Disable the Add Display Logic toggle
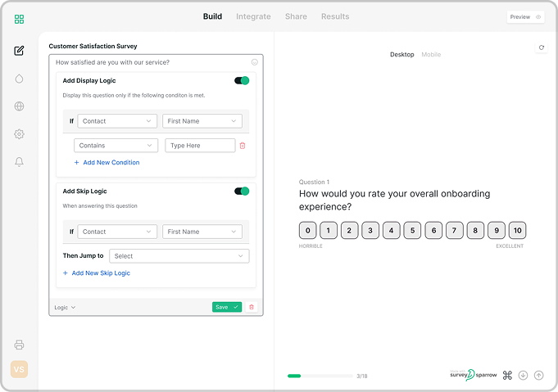Image resolution: width=558 pixels, height=392 pixels. click(x=242, y=81)
